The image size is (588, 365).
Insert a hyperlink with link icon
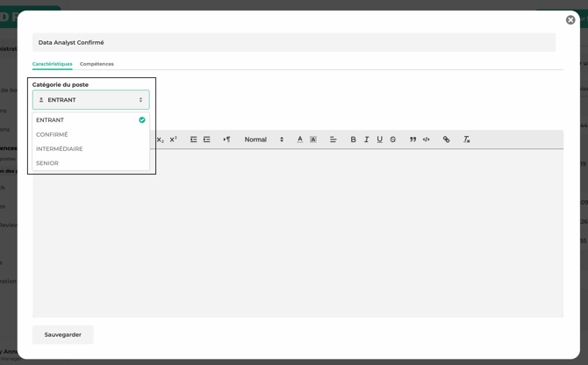pyautogui.click(x=447, y=140)
